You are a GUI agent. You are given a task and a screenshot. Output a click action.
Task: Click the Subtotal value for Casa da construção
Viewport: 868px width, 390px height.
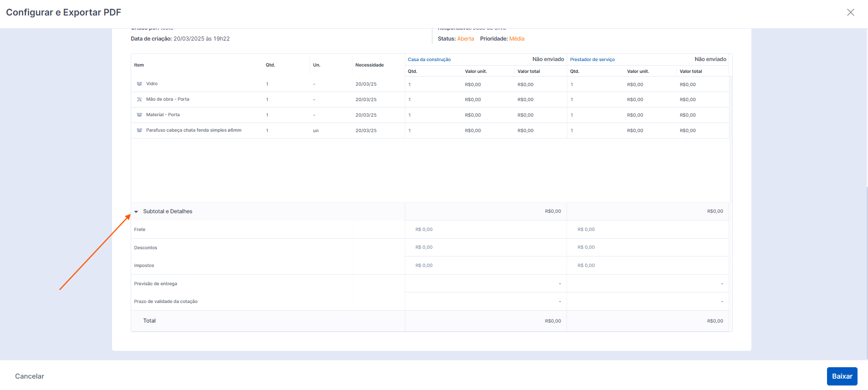click(553, 211)
